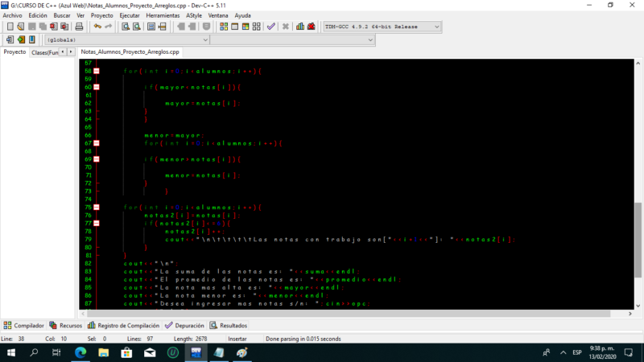This screenshot has width=644, height=362.
Task: Click the editor vertical scrollbar thumb
Action: (638, 224)
